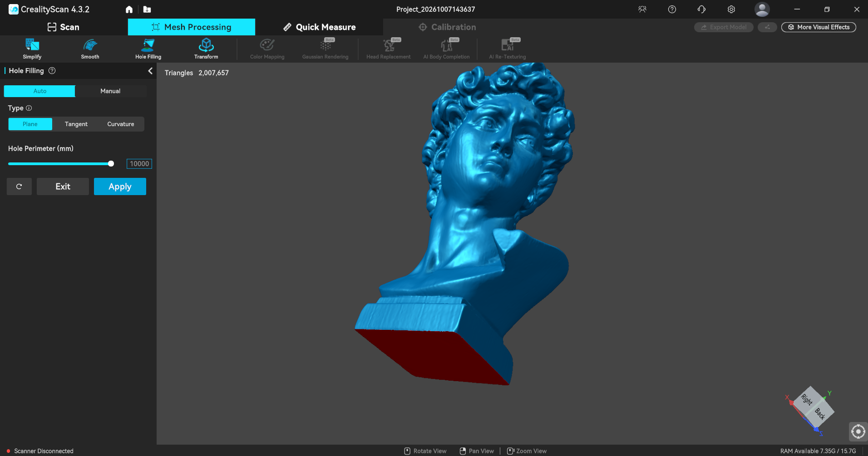Screen dimensions: 868x456
Task: Reset view with the recenter icon
Action: pos(858,431)
